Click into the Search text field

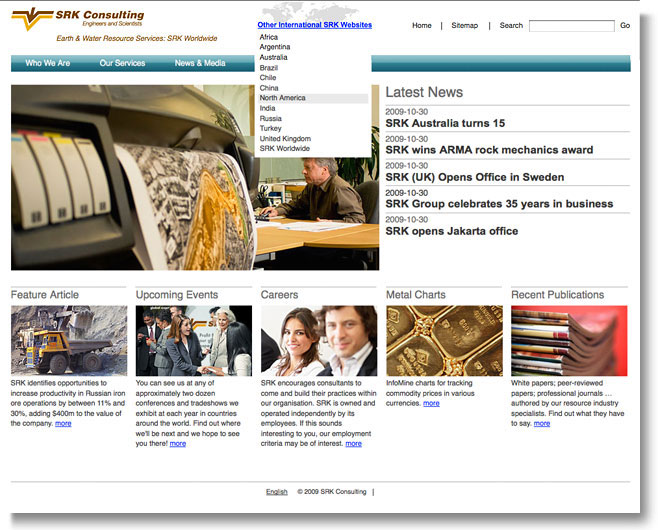tap(572, 26)
